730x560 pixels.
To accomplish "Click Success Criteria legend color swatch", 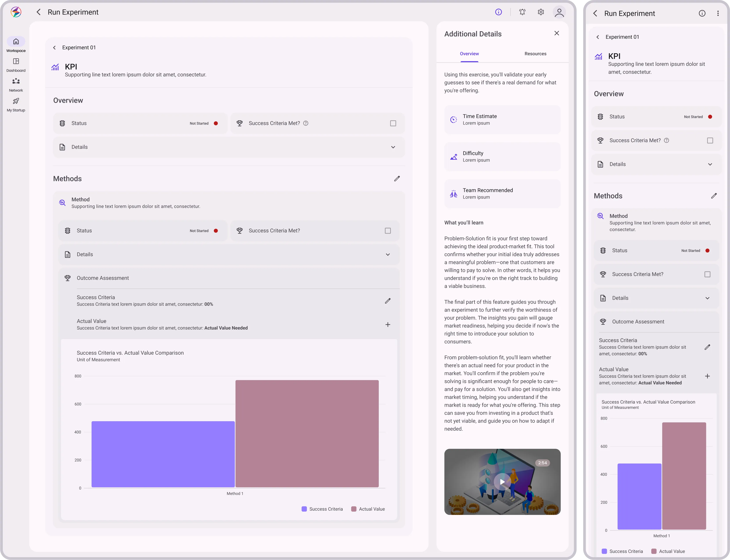I will pos(304,509).
